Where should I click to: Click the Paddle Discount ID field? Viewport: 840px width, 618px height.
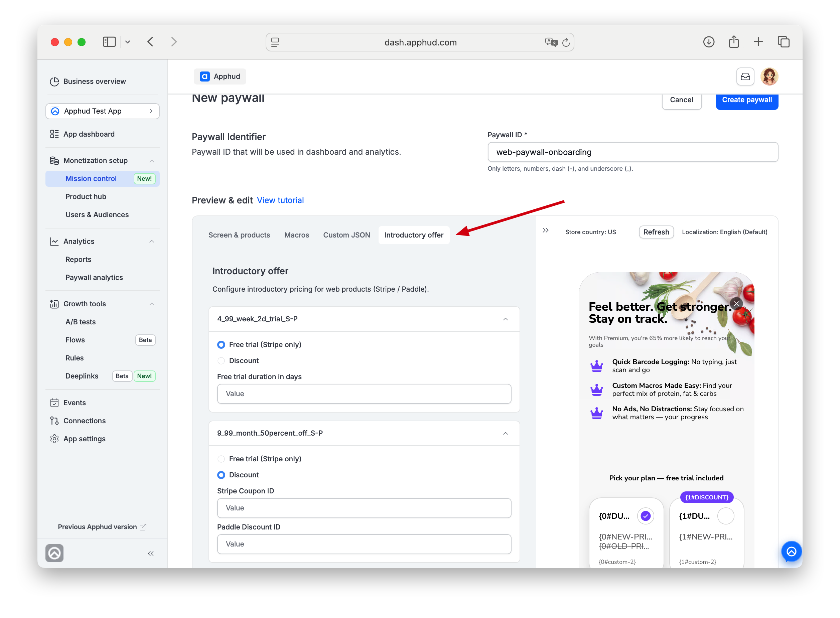pyautogui.click(x=364, y=544)
